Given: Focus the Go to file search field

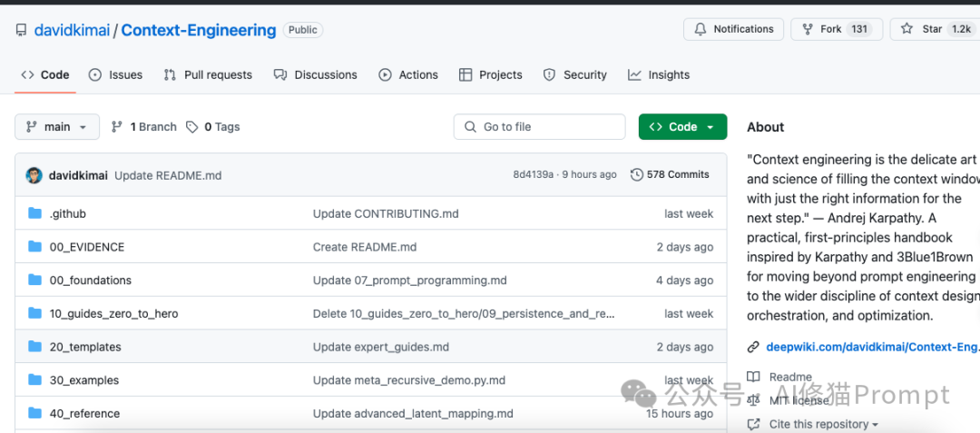Looking at the screenshot, I should pyautogui.click(x=539, y=127).
